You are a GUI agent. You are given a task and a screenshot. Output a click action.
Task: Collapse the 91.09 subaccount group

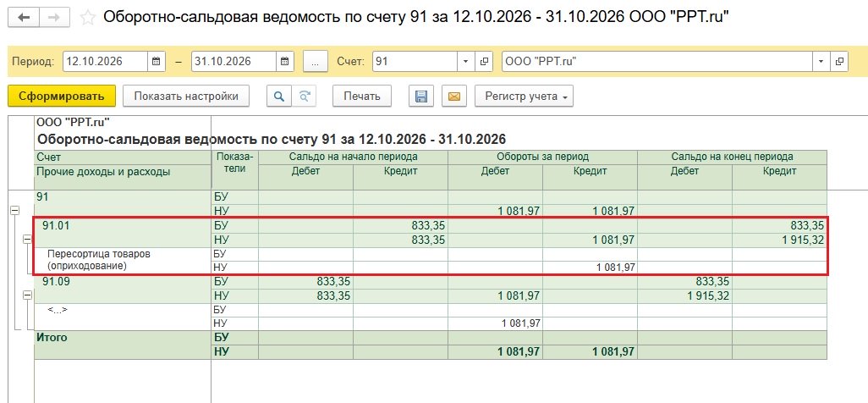pos(26,295)
